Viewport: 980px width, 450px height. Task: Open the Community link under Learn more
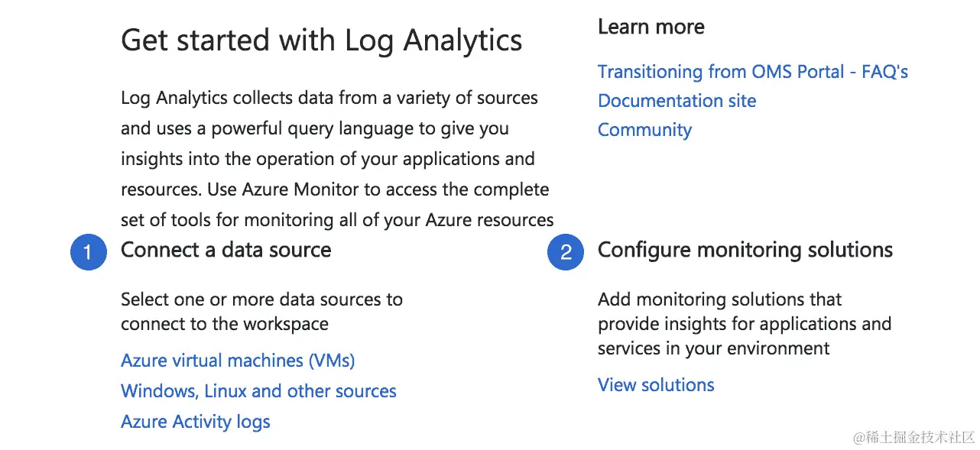pos(644,129)
